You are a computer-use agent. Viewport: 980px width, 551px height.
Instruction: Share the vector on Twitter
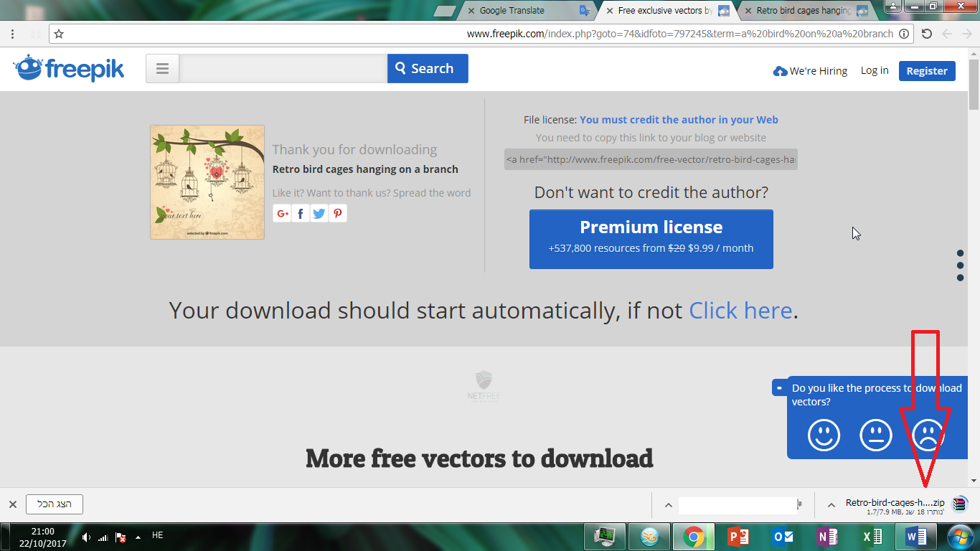(x=319, y=213)
